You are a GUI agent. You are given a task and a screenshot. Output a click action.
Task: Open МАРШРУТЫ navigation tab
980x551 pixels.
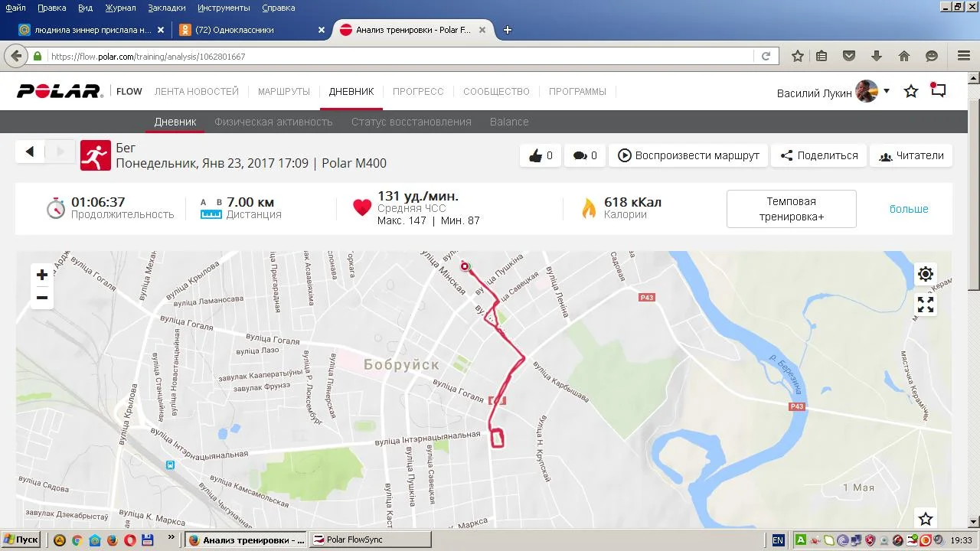[x=284, y=91]
